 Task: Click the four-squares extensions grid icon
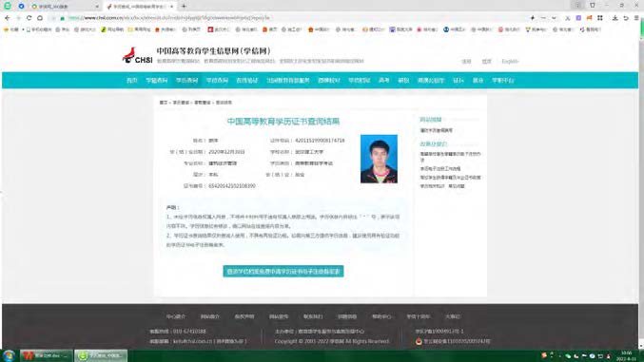(x=600, y=18)
